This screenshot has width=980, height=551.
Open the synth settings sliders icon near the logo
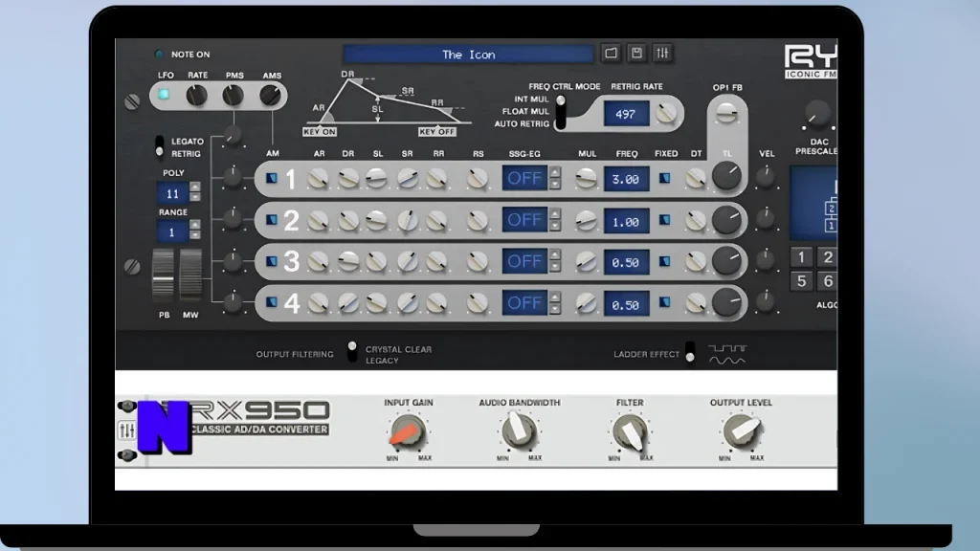tap(662, 54)
